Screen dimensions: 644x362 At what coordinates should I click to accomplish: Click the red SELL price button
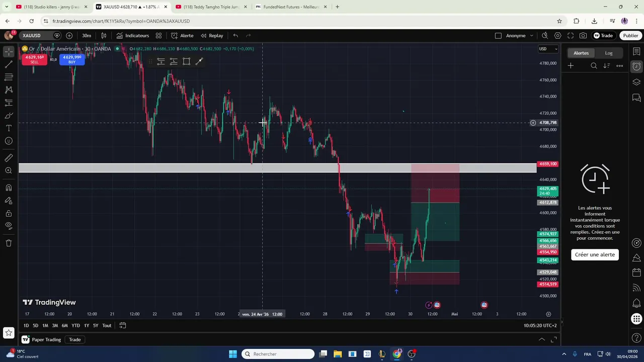pyautogui.click(x=34, y=59)
